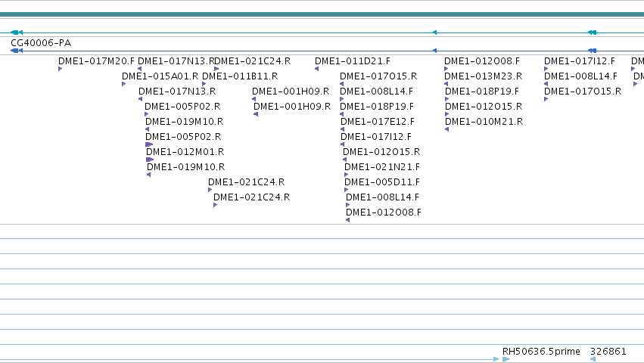Select the DME1-011B11.R feature label
Screen dimensions: 644x363
[240, 76]
